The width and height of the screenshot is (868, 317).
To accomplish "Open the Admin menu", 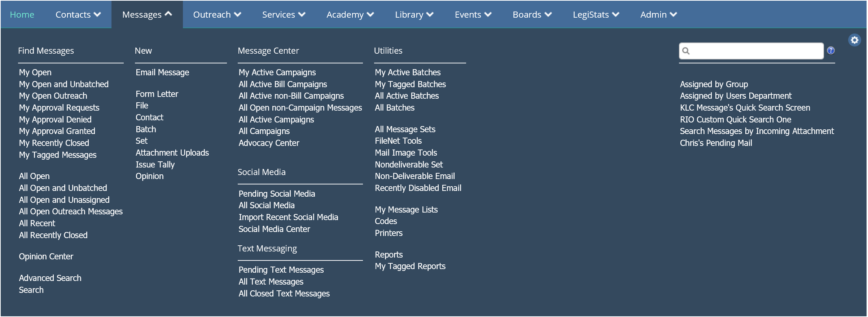I will coord(658,15).
